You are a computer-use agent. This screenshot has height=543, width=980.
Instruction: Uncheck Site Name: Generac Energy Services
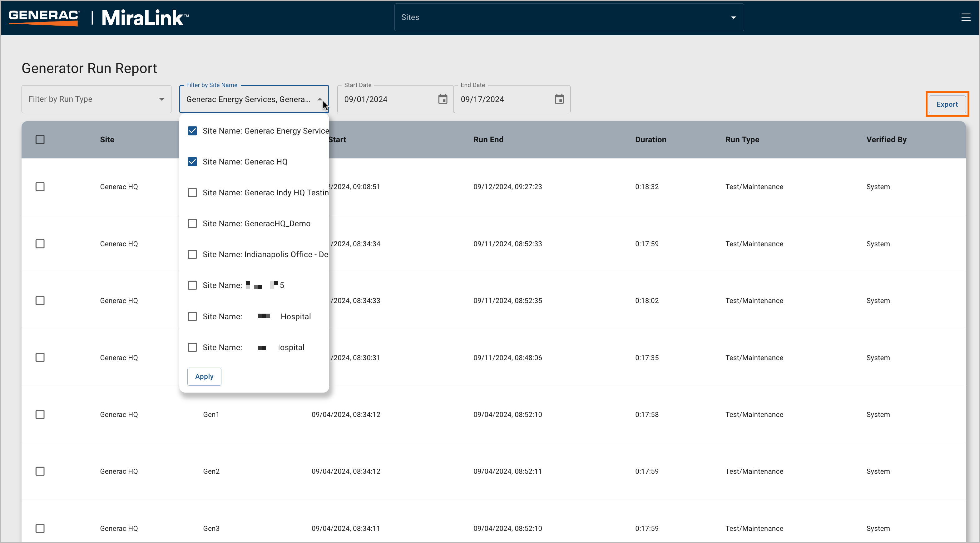192,131
